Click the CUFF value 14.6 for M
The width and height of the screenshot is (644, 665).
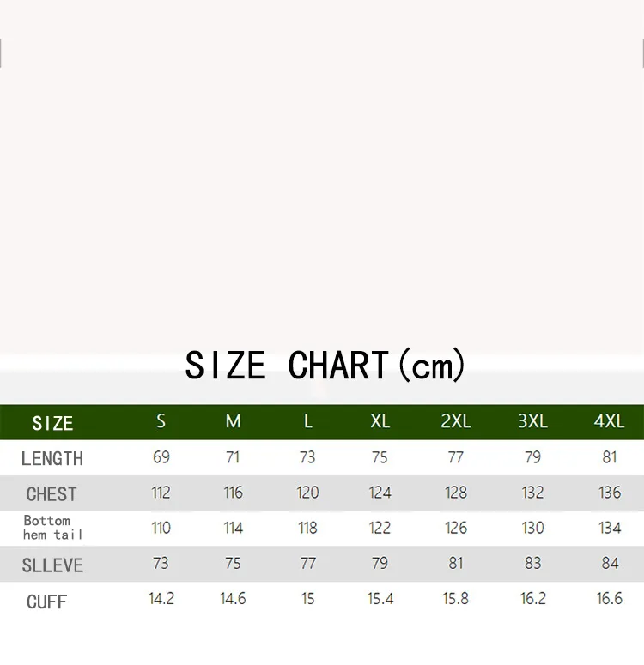233,599
